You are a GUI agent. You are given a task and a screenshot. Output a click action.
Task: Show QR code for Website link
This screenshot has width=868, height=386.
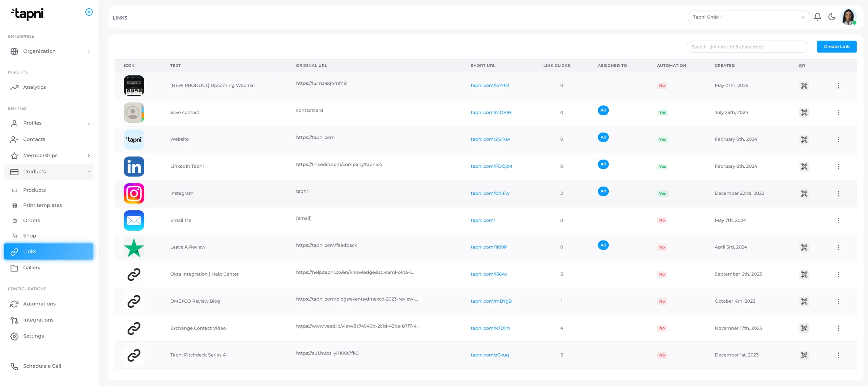[804, 139]
